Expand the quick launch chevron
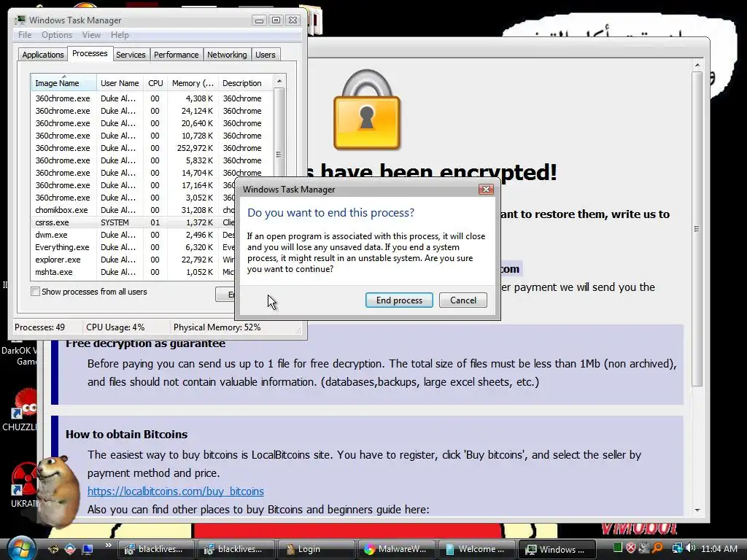Screen dimensions: 747x560 (108, 545)
